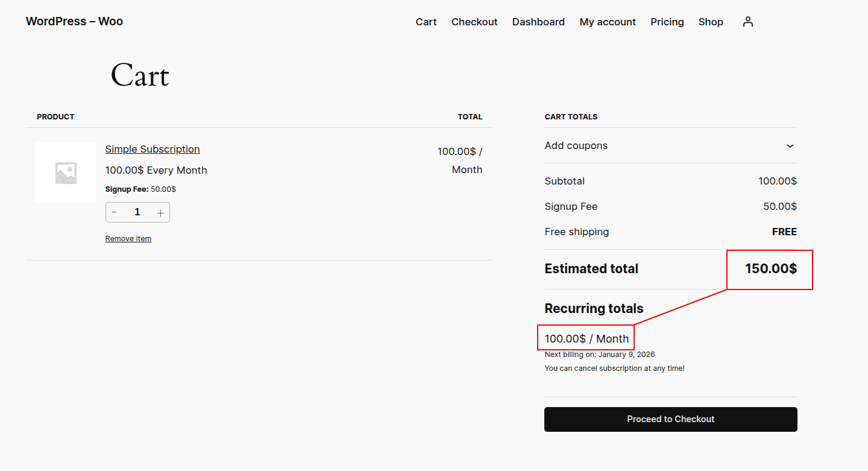Click the 100.00$ / Month recurring total
868x471 pixels.
click(587, 339)
